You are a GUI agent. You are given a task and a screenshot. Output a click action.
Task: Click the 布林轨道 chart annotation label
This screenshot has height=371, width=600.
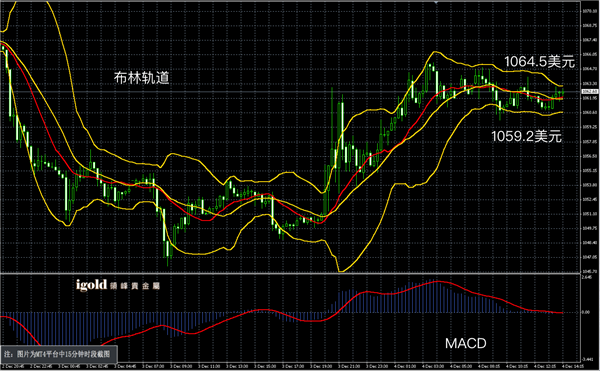tap(141, 78)
